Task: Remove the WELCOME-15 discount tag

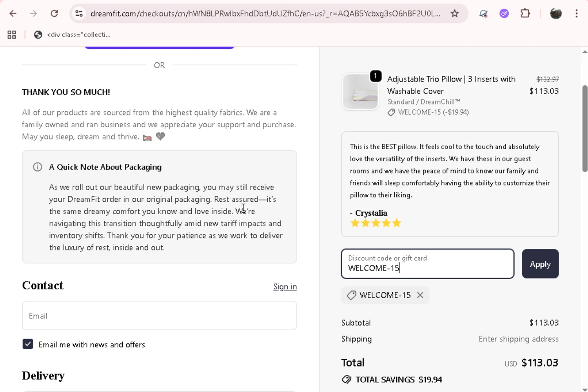Action: coord(420,295)
